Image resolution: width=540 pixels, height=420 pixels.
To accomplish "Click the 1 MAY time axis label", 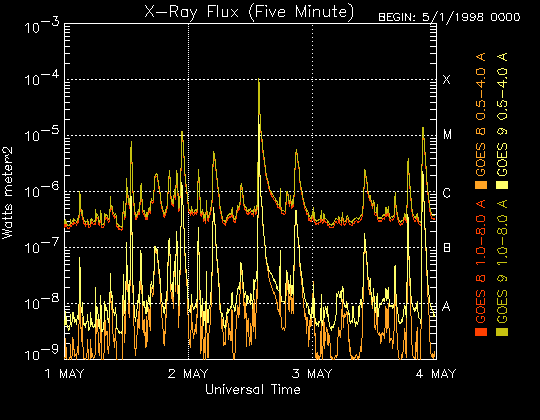I will 65,374.
